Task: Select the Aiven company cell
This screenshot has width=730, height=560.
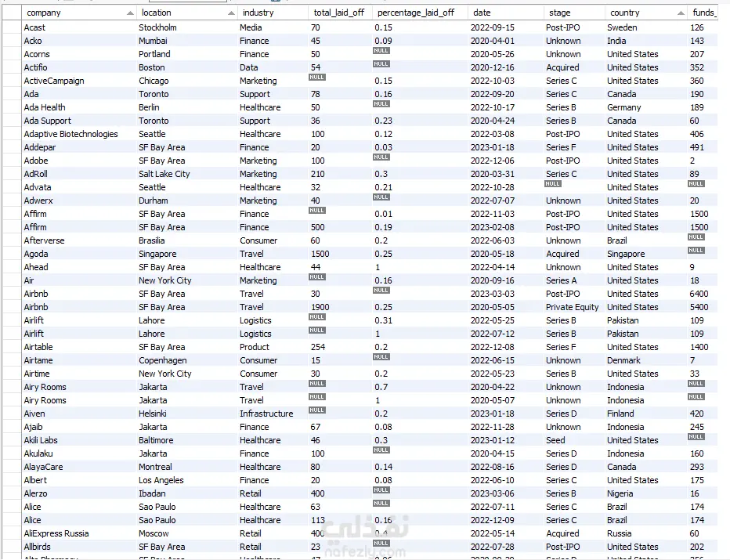Action: (78, 414)
